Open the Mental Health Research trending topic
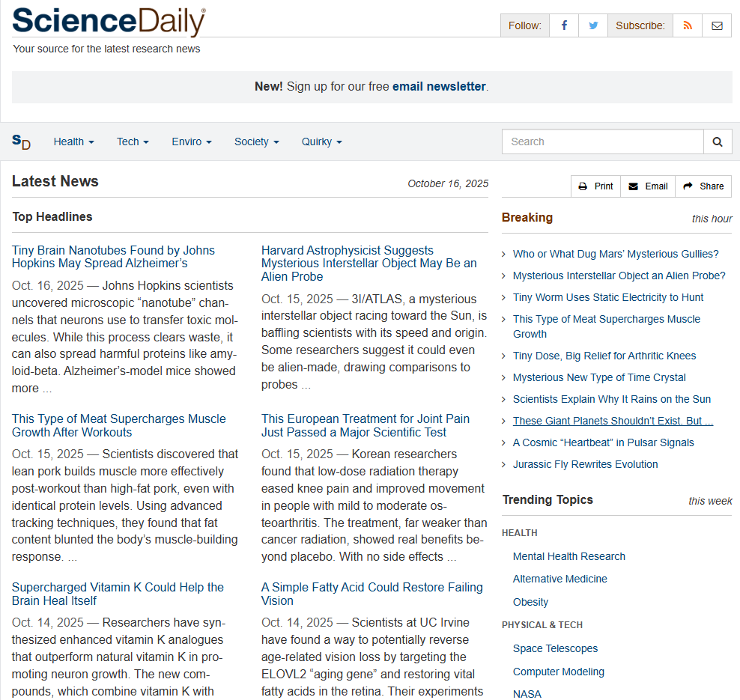This screenshot has width=740, height=700. click(568, 556)
